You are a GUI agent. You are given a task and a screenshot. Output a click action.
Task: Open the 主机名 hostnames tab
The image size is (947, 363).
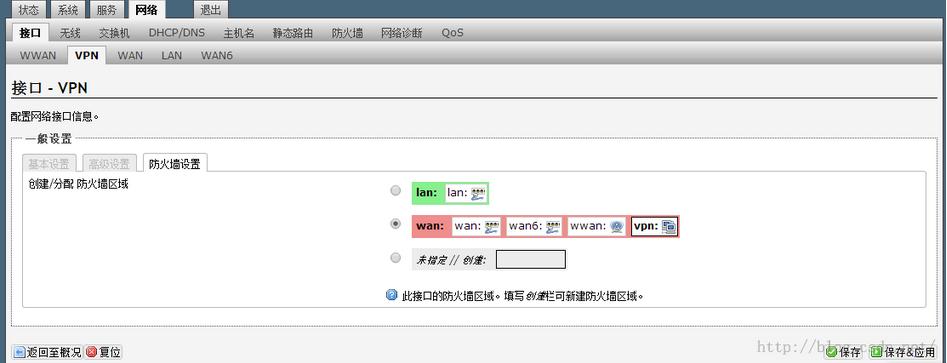click(x=239, y=33)
